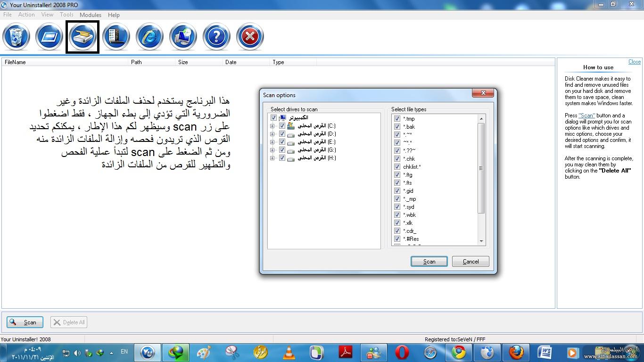Viewport: 644px width, 362px height.
Task: Open Paint from the taskbar
Action: (x=204, y=353)
